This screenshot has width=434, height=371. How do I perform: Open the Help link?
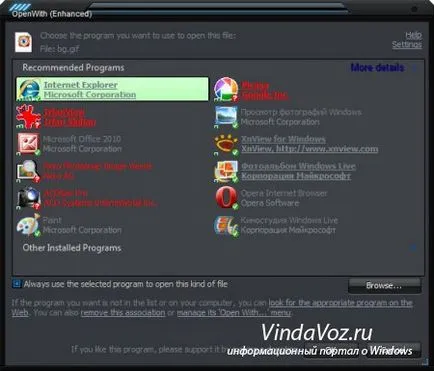(413, 35)
